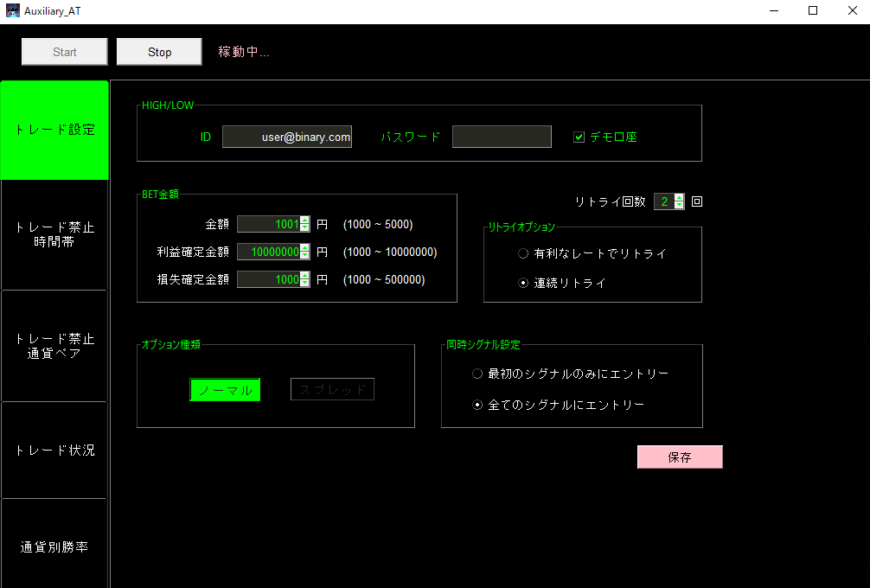Click the (1000 ~ 10000000) range text

[x=390, y=252]
